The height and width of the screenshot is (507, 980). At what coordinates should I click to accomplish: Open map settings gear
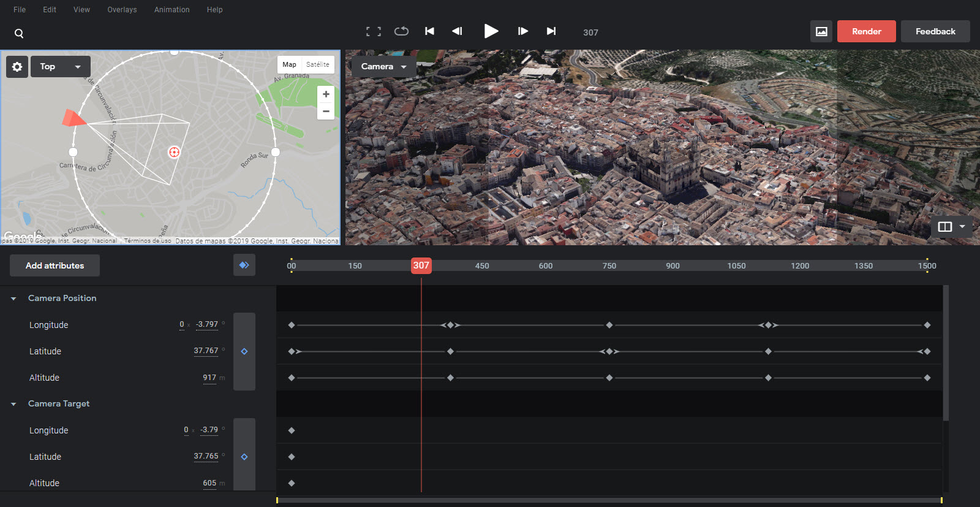click(17, 67)
